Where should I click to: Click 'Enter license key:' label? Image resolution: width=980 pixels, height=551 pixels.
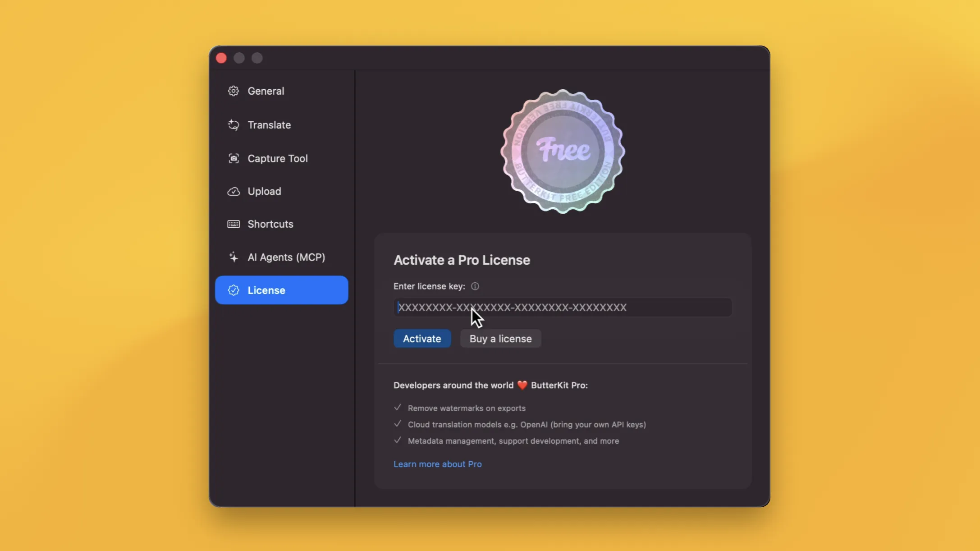(x=429, y=286)
